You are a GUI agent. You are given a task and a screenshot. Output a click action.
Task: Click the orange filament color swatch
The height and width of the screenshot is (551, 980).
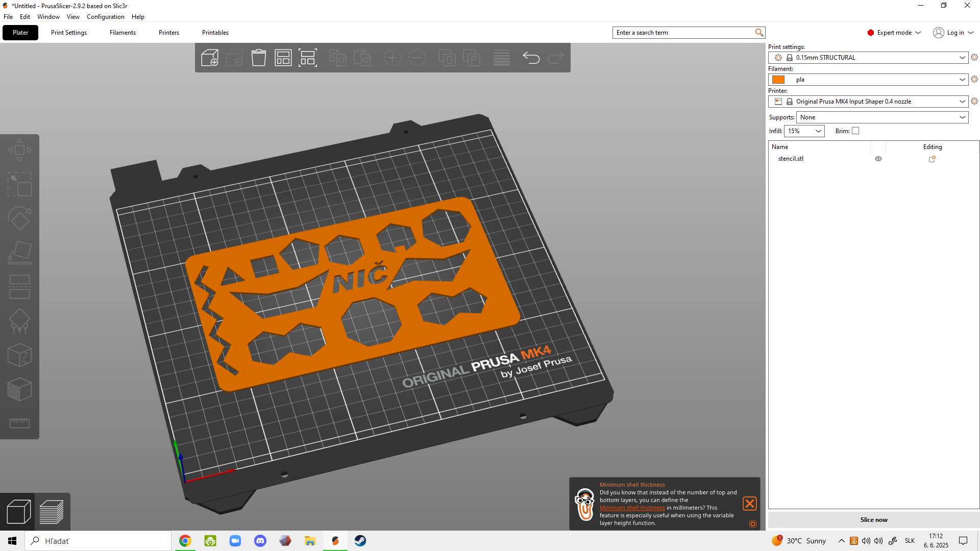(x=778, y=80)
